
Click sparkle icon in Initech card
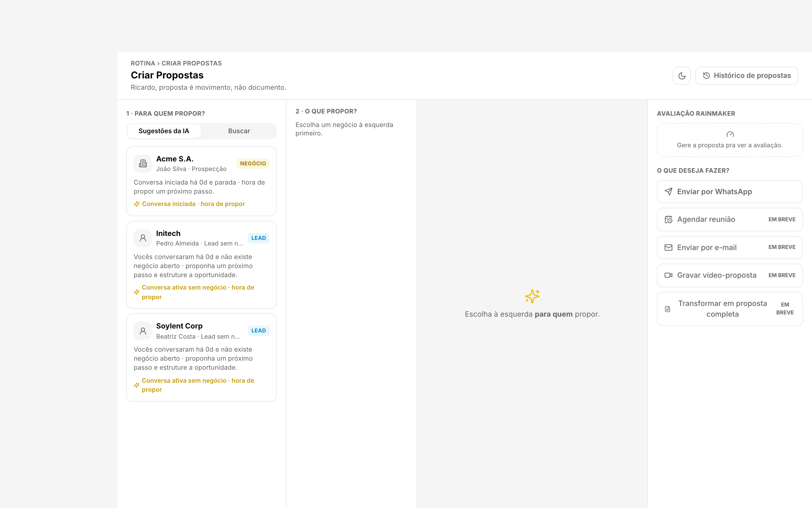136,292
